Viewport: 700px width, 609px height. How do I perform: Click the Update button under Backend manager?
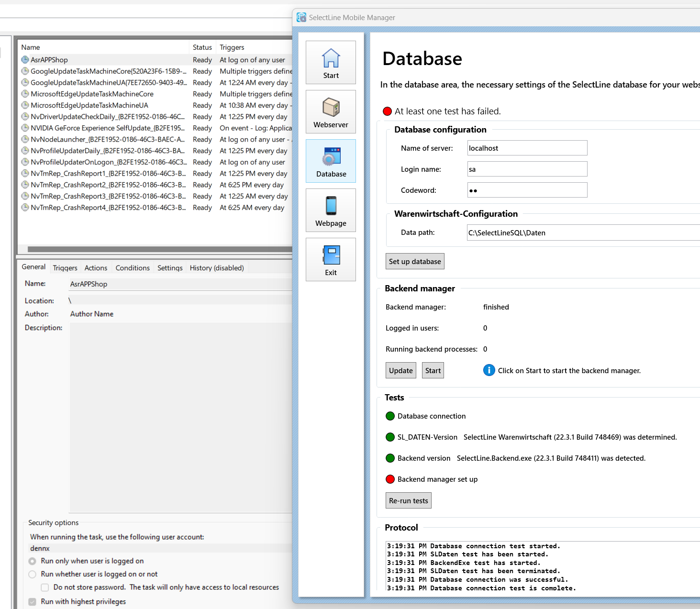click(x=400, y=370)
